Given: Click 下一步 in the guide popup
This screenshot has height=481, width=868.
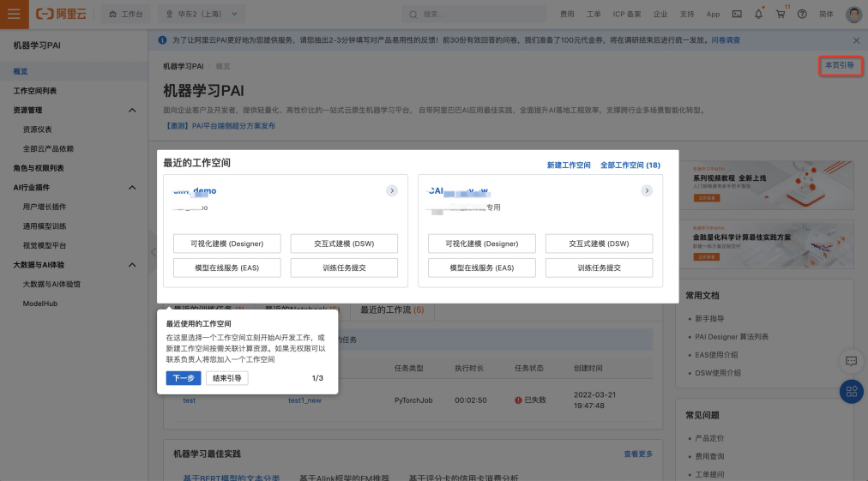Looking at the screenshot, I should point(184,379).
